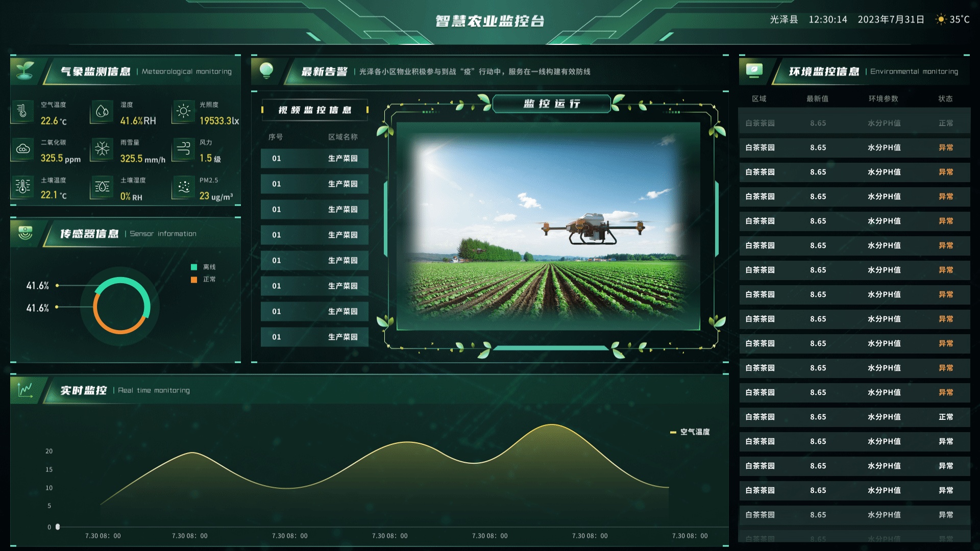Viewport: 980px width, 551px height.
Task: Click the soil temperature icon
Action: [x=22, y=187]
